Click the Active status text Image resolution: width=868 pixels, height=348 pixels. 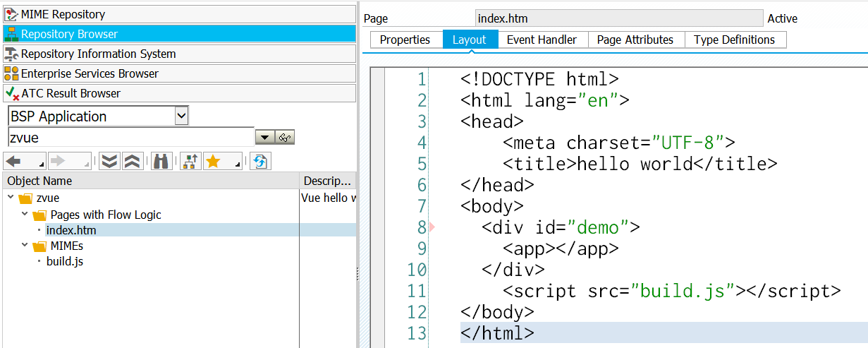[x=783, y=19]
